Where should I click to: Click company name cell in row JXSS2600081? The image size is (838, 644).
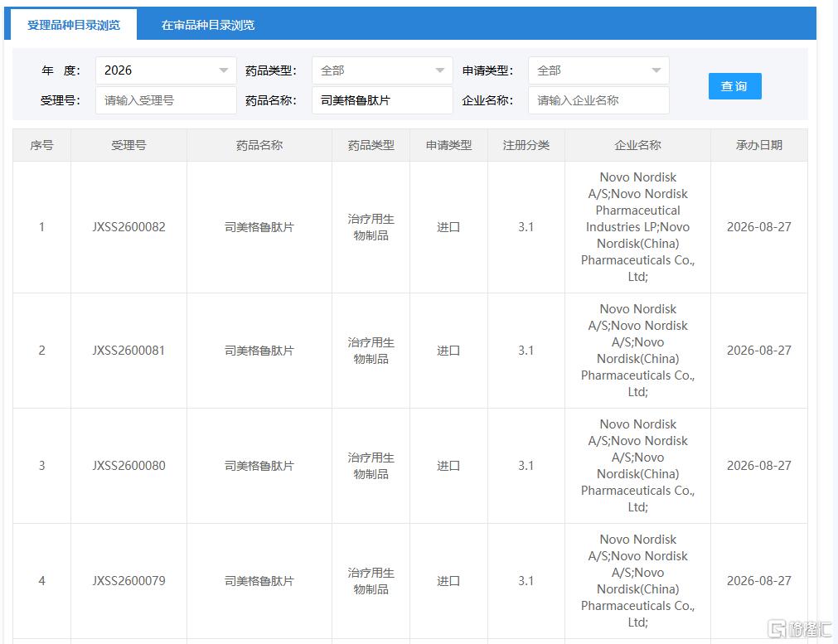click(637, 351)
